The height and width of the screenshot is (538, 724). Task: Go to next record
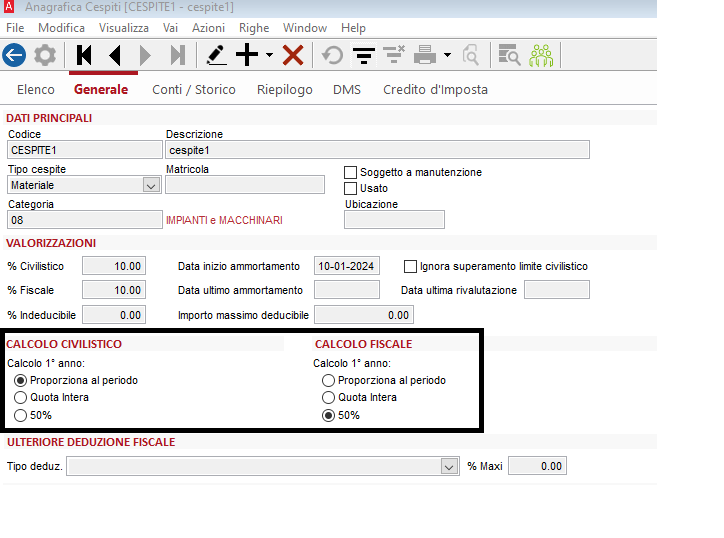click(x=145, y=55)
